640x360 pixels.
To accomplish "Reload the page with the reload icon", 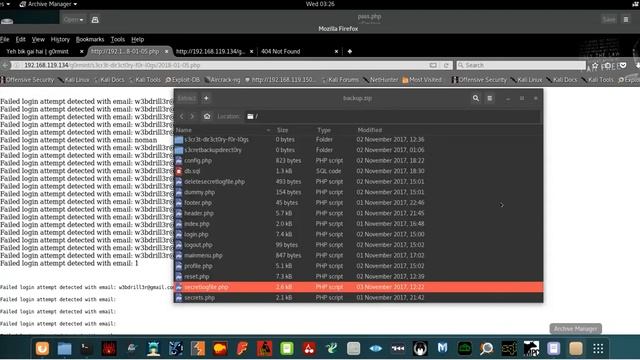I will [446, 65].
